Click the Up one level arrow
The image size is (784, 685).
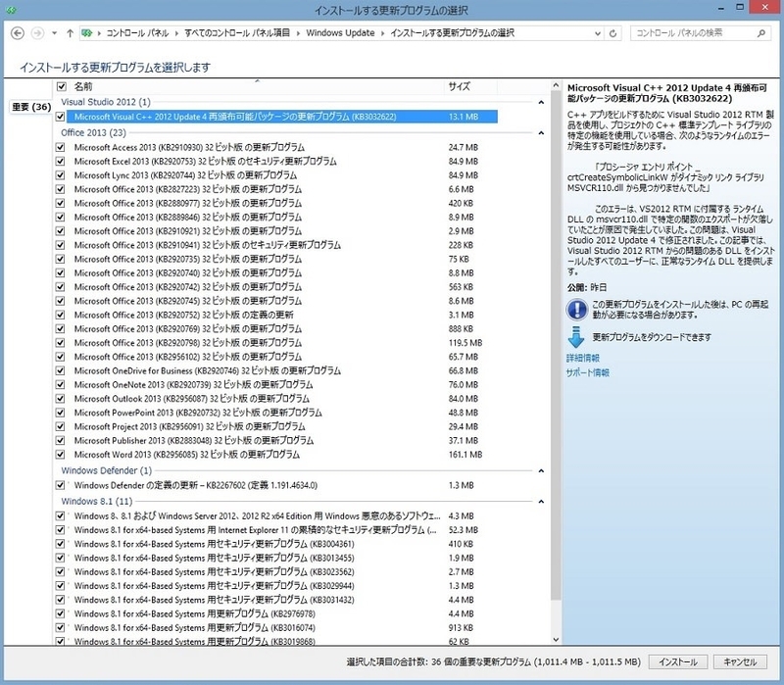pyautogui.click(x=70, y=33)
